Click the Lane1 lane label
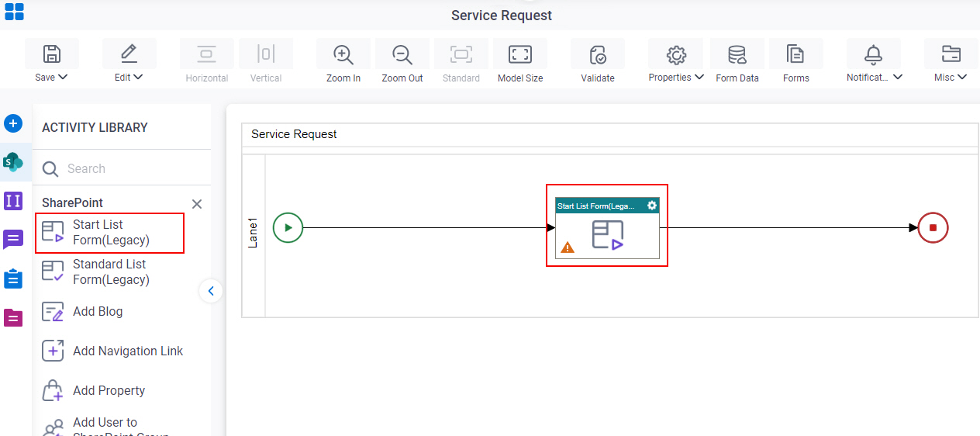Image resolution: width=980 pixels, height=436 pixels. 254,234
